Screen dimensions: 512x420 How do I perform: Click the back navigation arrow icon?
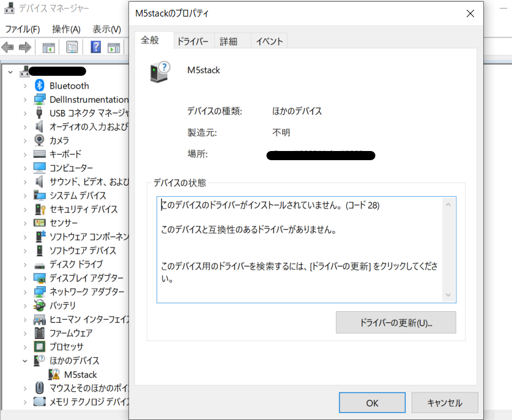(9, 46)
